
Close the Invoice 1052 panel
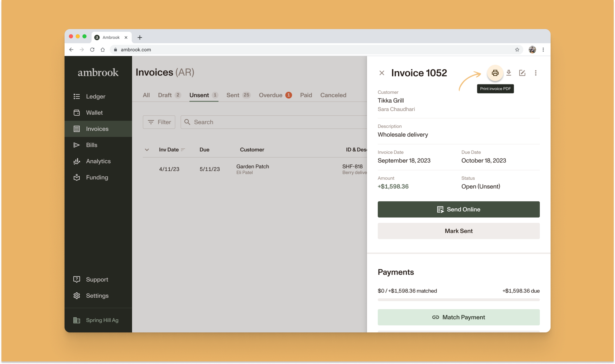[381, 73]
